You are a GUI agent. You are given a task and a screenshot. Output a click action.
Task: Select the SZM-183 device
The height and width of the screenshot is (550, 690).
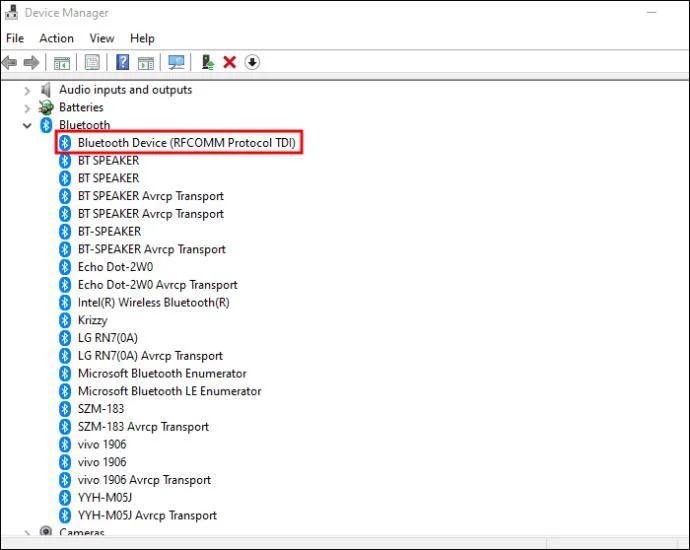pyautogui.click(x=101, y=409)
